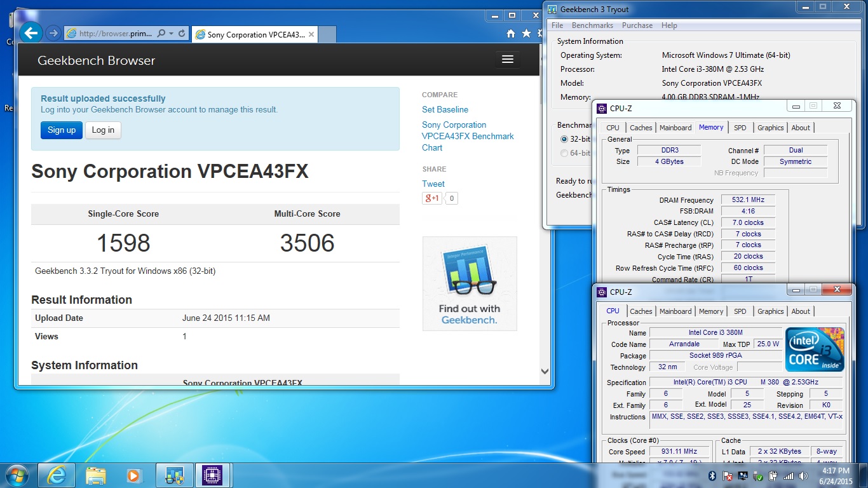
Task: Go back in Internet Explorer
Action: [31, 33]
